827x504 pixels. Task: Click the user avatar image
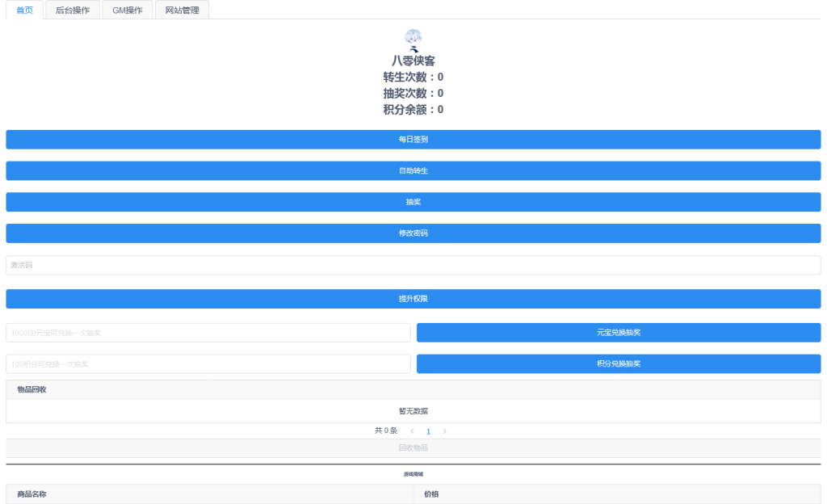[413, 38]
